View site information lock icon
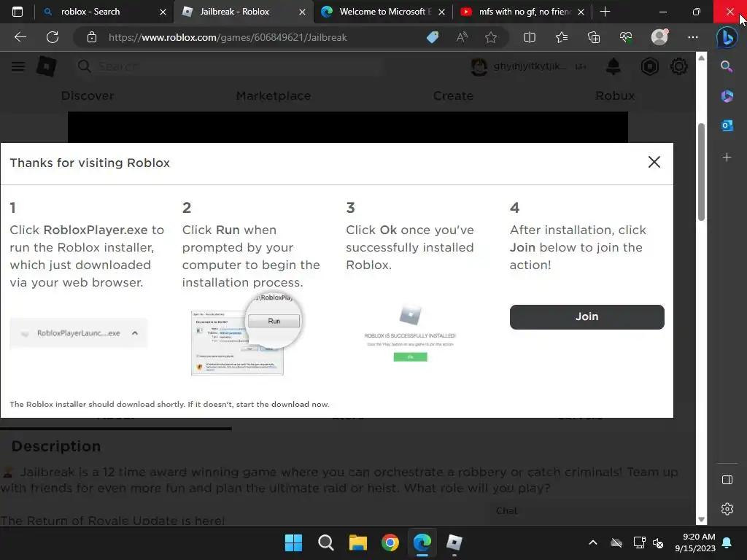Viewport: 747px width, 560px height. point(92,37)
